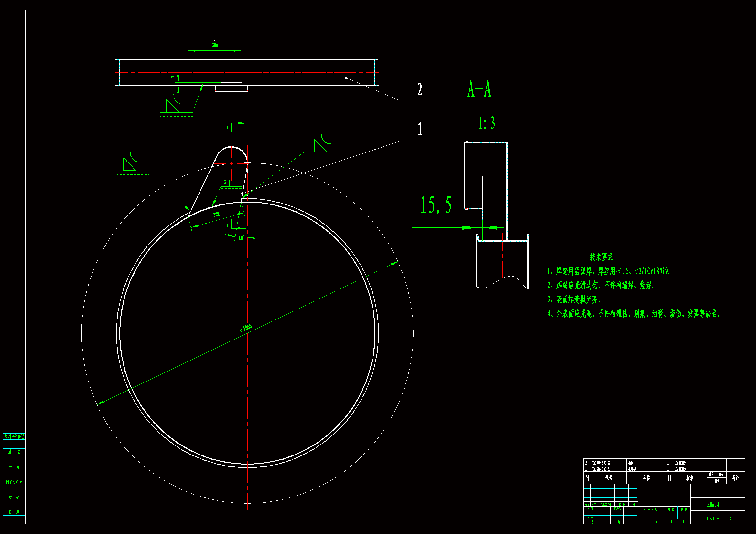
Task: Select the 308 dimension on the ring
Action: pos(216,215)
